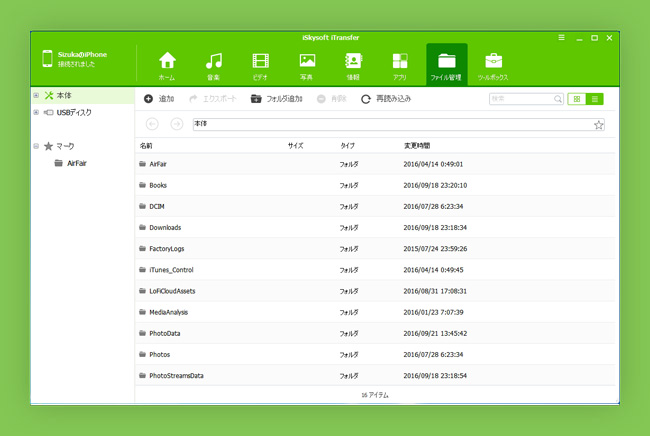Select the FactoryLogs folder row

[375, 249]
